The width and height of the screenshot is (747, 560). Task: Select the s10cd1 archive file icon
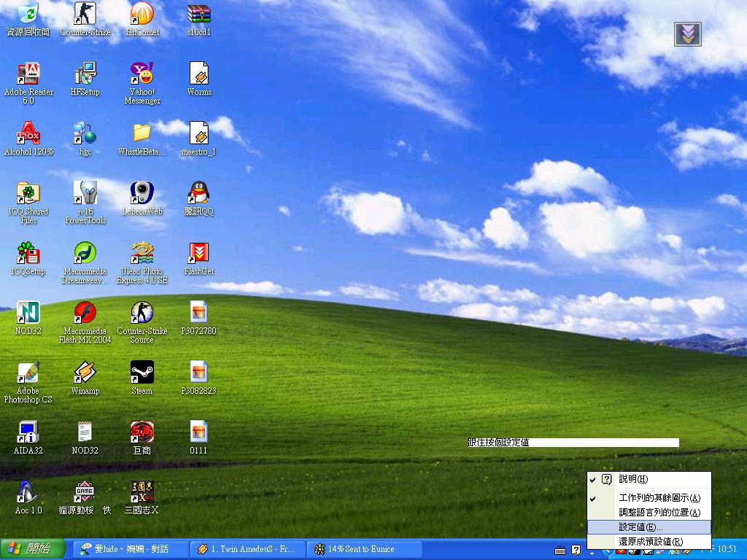[199, 20]
